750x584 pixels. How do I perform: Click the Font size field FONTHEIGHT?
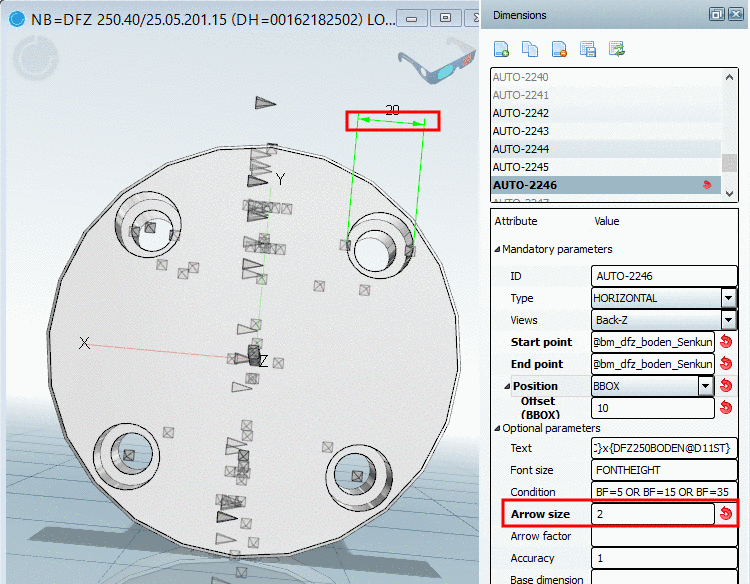(664, 470)
